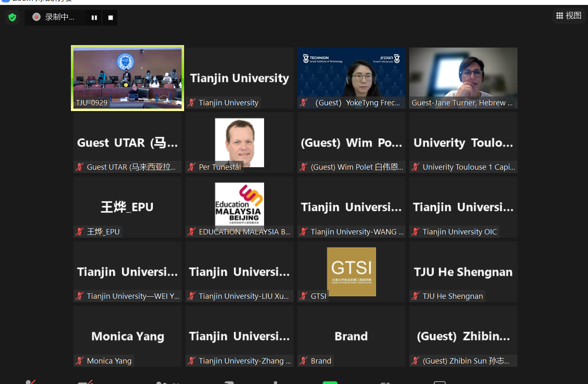Click the green encryption shield icon

pos(12,17)
